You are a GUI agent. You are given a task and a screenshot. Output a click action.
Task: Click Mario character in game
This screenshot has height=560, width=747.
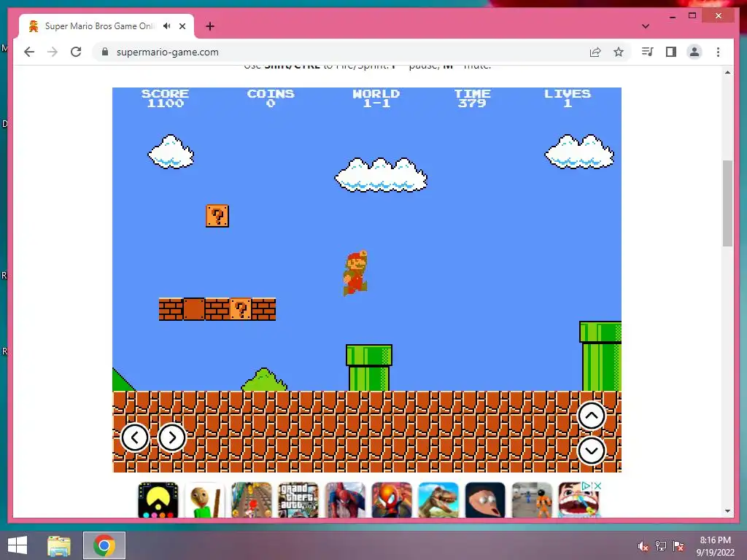(x=355, y=273)
